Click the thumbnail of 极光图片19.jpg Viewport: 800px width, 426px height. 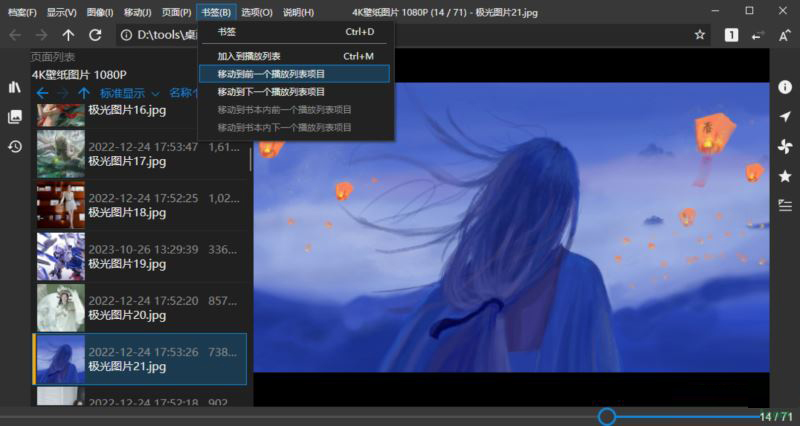tap(61, 257)
